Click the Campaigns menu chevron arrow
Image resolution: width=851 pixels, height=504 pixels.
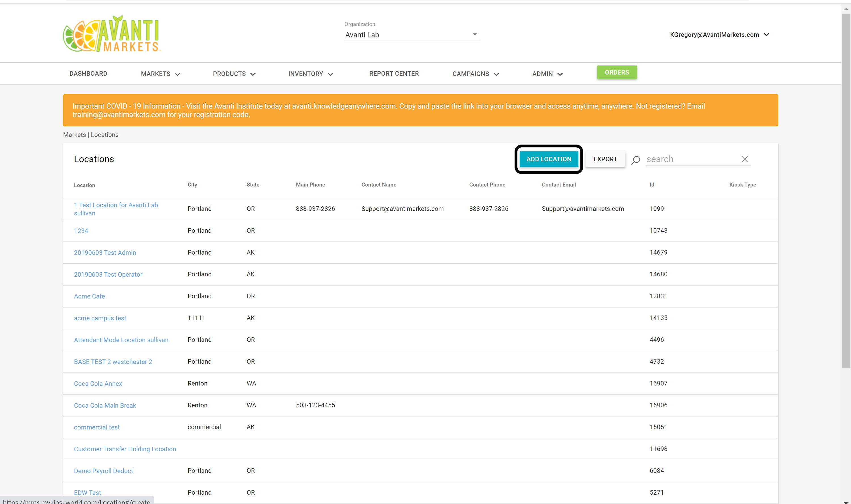coord(496,74)
